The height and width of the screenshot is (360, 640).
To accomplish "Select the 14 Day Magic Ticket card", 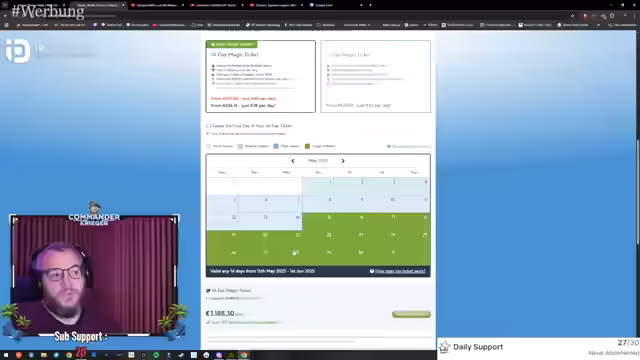I will tap(260, 76).
